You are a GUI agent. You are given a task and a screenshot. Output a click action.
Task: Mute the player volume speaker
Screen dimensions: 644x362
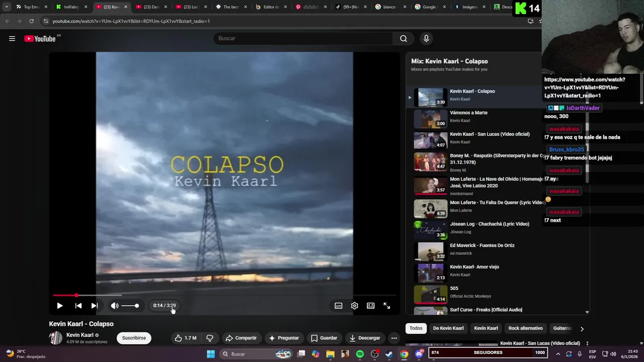point(115,306)
